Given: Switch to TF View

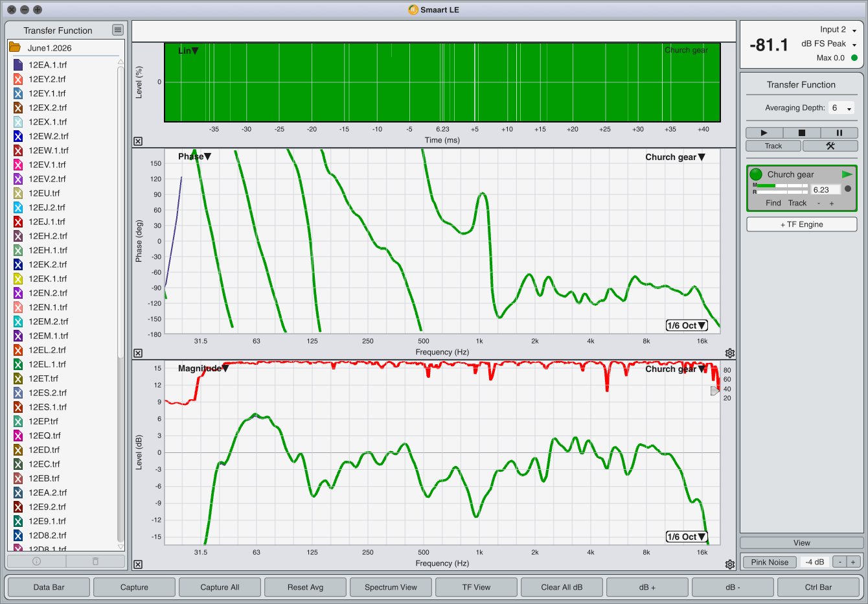Looking at the screenshot, I should 477,587.
